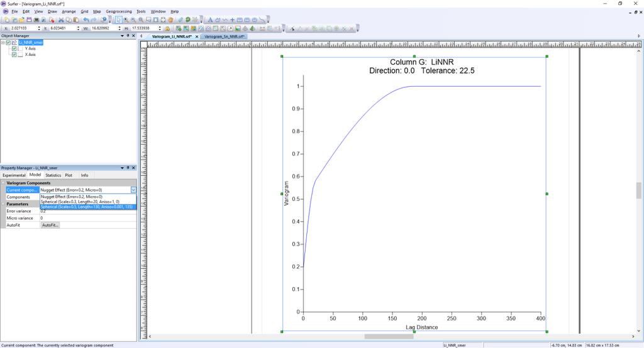
Task: Click the H height spinner arrows
Action: 160,28
